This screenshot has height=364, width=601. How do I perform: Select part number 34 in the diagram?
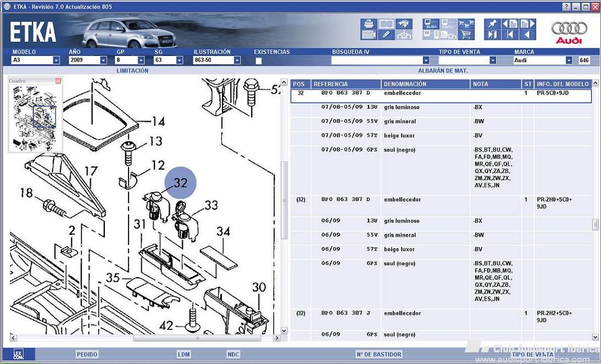point(223,232)
